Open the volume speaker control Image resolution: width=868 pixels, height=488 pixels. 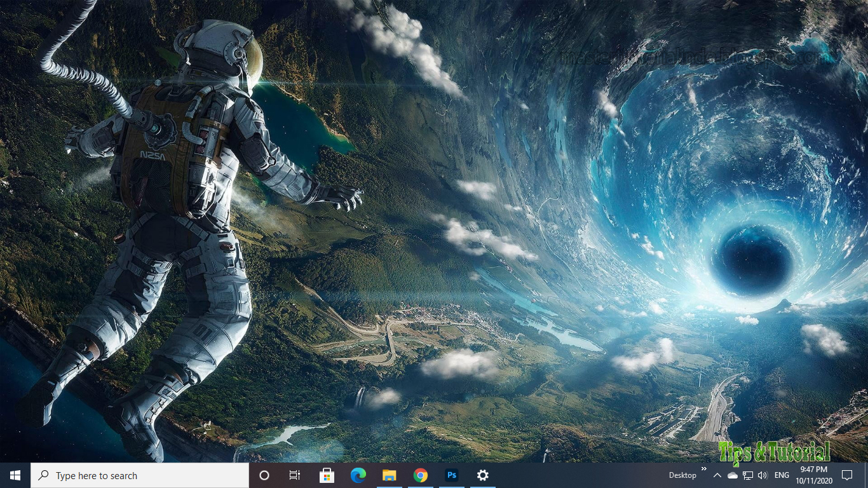[x=763, y=475]
